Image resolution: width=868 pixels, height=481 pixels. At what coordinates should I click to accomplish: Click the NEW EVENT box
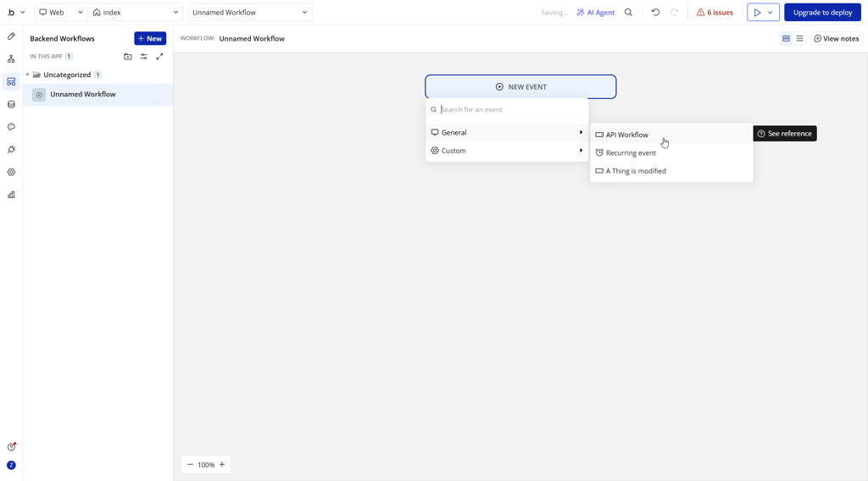tap(520, 87)
